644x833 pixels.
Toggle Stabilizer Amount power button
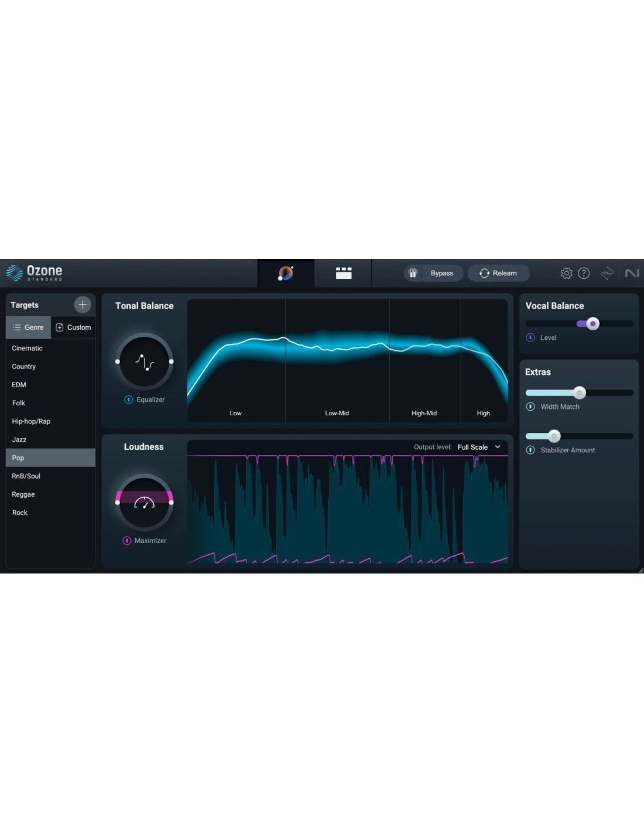coord(530,450)
